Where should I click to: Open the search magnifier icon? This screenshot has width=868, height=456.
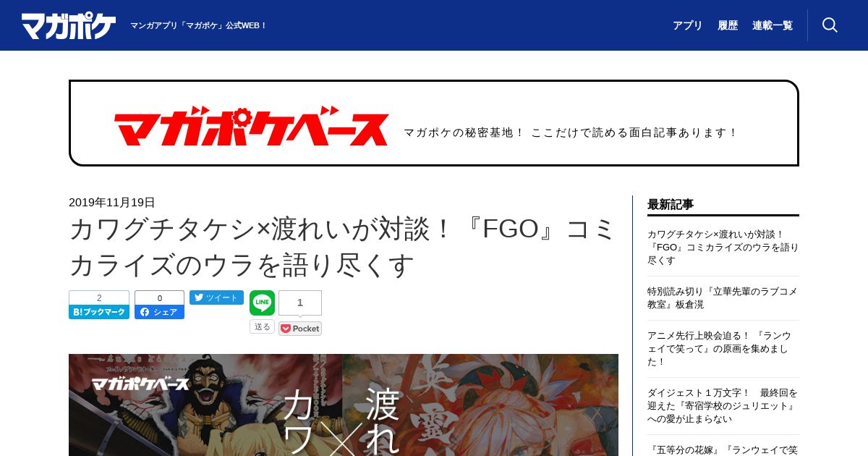coord(830,25)
